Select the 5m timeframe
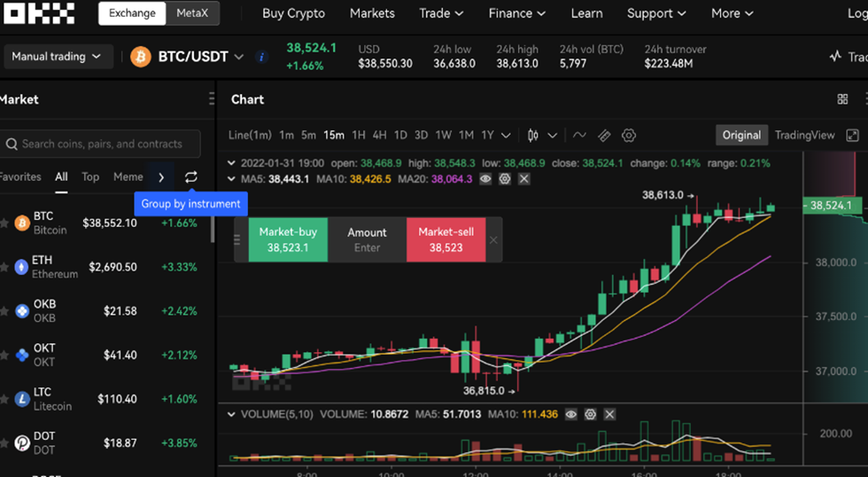The image size is (868, 477). point(308,135)
